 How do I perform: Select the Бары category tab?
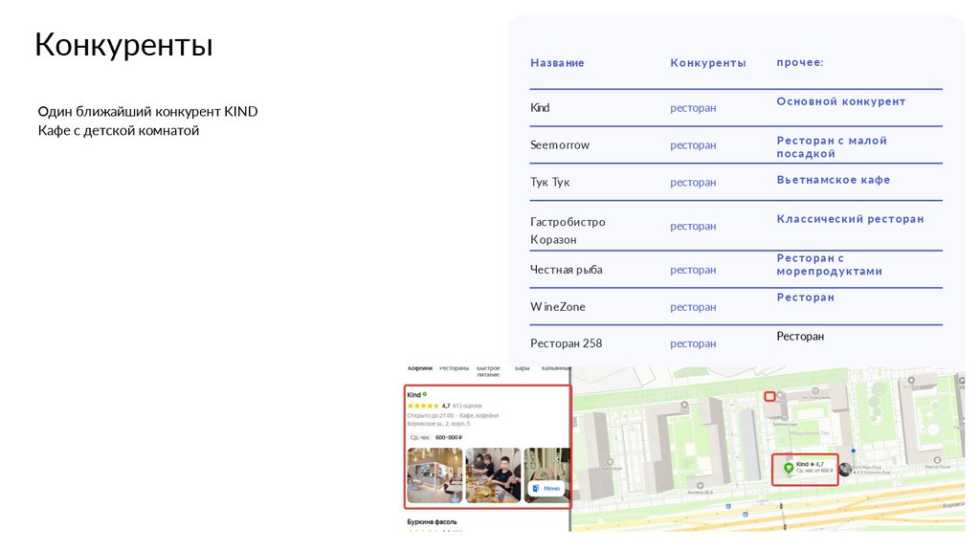pyautogui.click(x=523, y=368)
